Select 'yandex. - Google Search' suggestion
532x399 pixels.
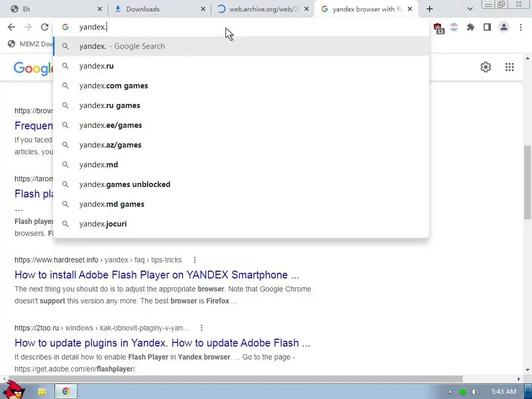[241, 46]
